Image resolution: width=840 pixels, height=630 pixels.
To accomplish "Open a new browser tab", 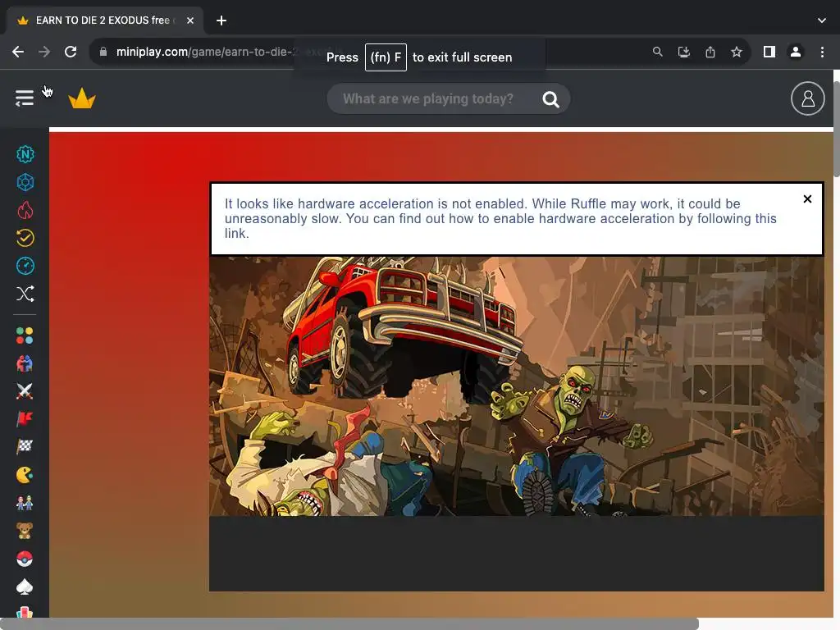I will point(221,21).
